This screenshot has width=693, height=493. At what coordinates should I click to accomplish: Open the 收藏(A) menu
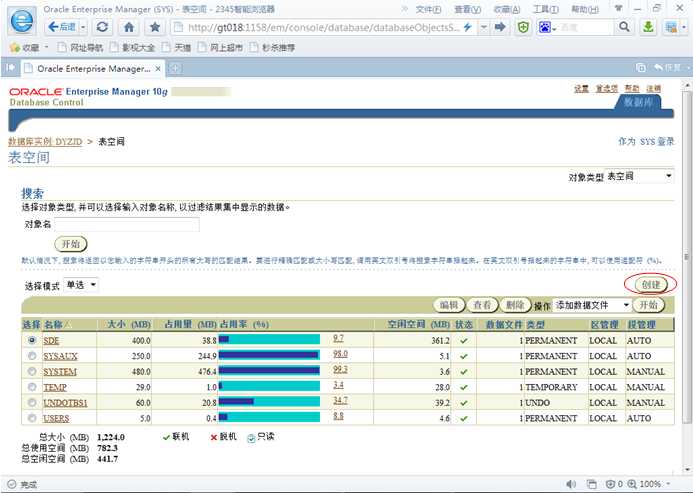(x=506, y=9)
